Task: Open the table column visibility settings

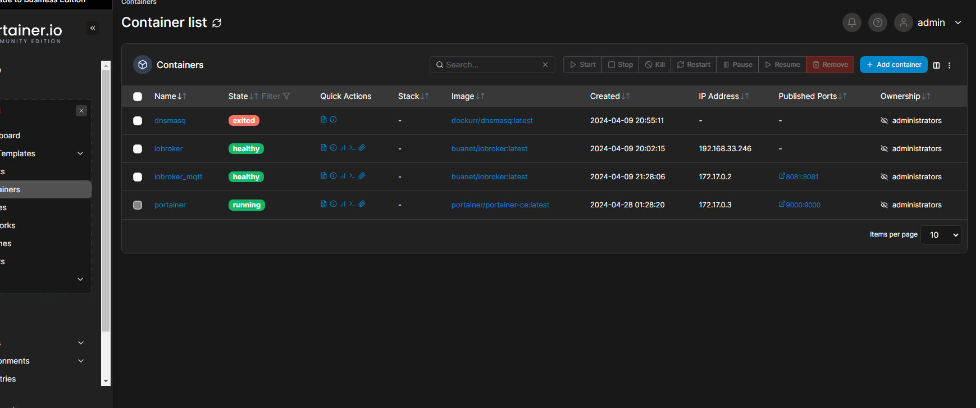Action: click(x=936, y=65)
